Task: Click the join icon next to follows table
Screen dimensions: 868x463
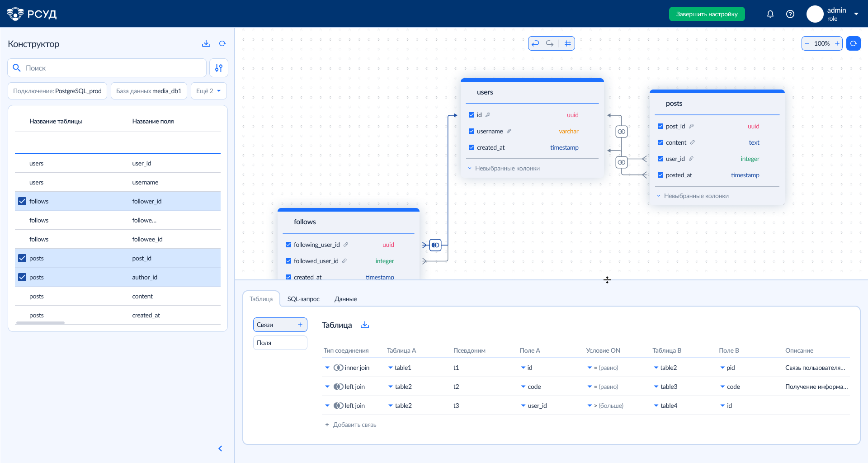Action: pos(435,245)
